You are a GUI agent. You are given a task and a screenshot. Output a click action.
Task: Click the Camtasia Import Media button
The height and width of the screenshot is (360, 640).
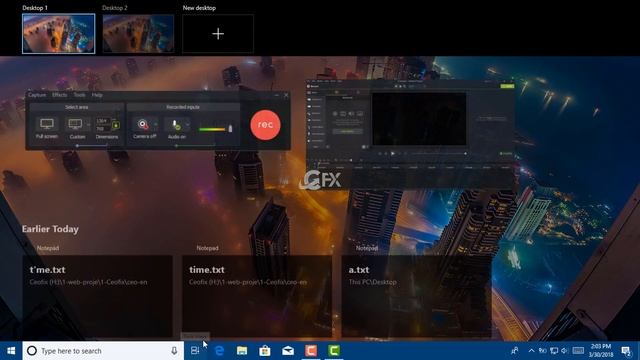pos(347,132)
